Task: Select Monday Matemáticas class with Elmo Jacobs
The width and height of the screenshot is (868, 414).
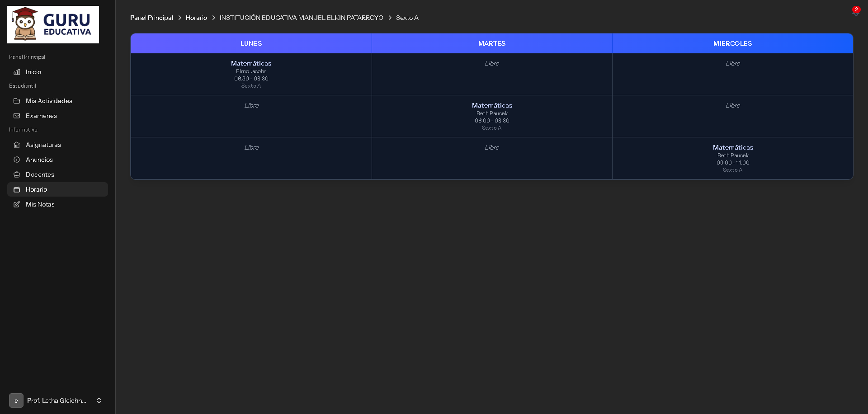Action: pyautogui.click(x=251, y=74)
